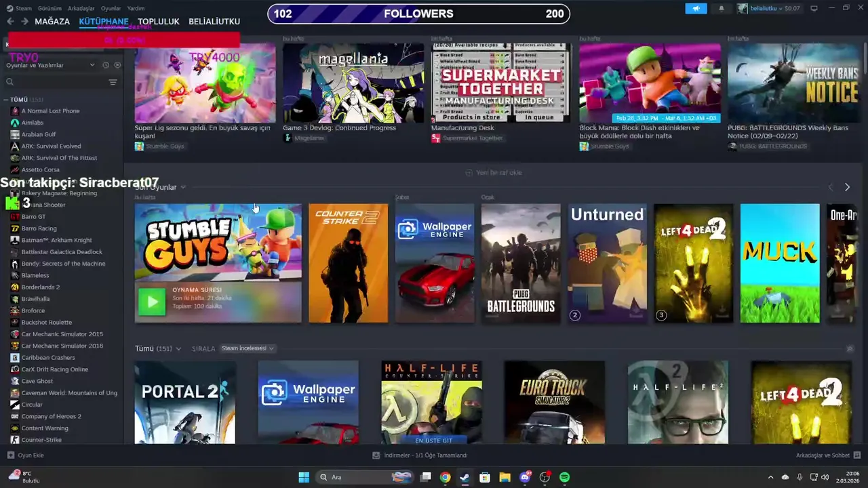Click the Supermarket Together icon under news

click(436, 138)
